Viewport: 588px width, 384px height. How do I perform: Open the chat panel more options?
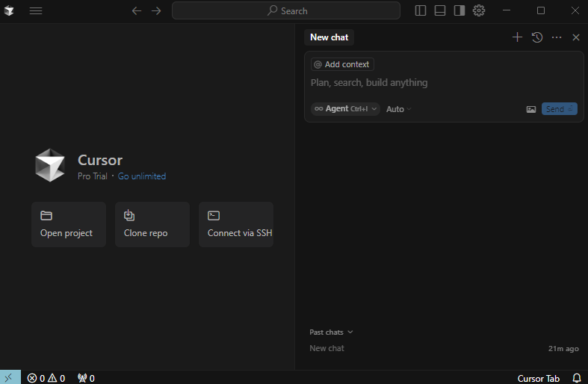point(557,37)
